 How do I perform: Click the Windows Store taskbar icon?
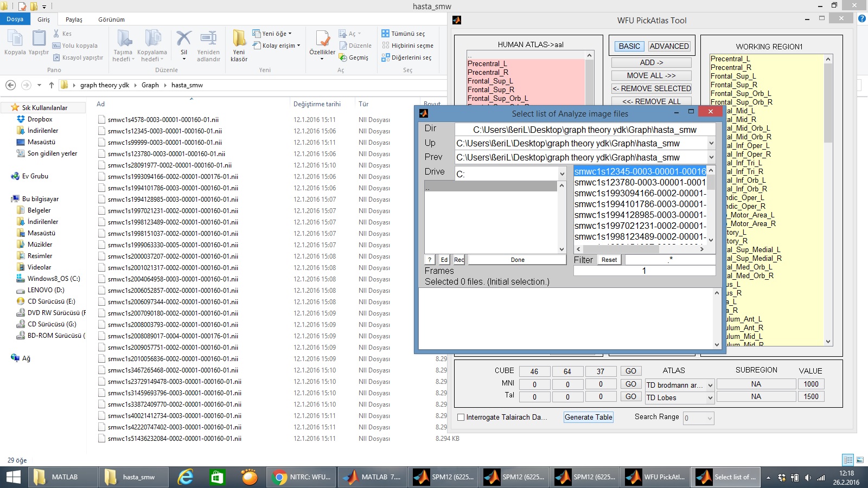click(217, 477)
